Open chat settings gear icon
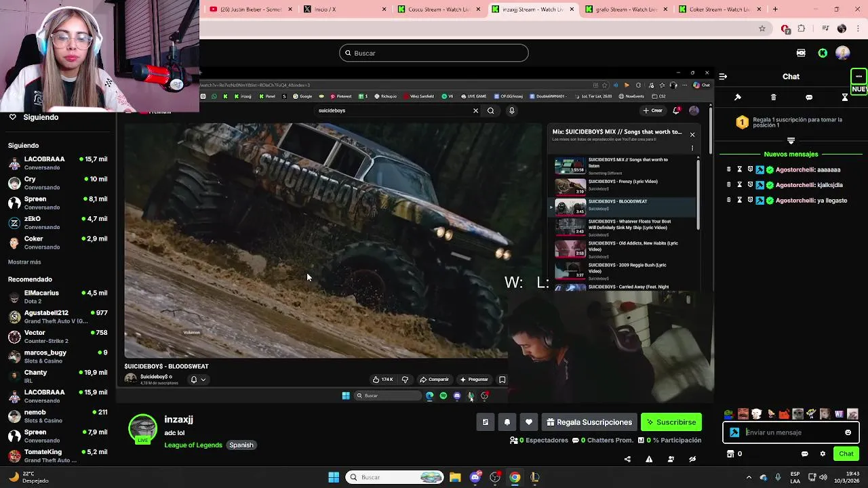The height and width of the screenshot is (488, 868). 823,454
